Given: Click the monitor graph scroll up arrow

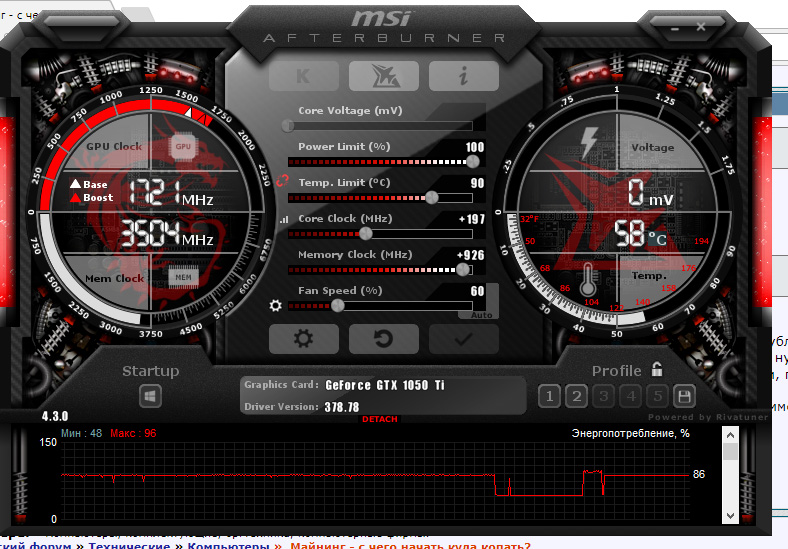Looking at the screenshot, I should (x=731, y=435).
